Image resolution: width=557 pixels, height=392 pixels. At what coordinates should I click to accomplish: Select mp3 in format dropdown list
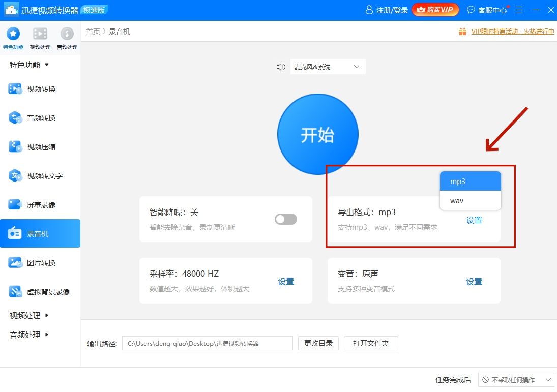471,182
